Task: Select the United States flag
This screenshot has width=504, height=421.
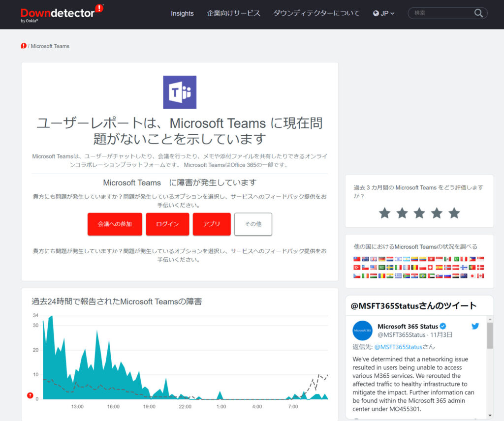Action: pos(374,268)
